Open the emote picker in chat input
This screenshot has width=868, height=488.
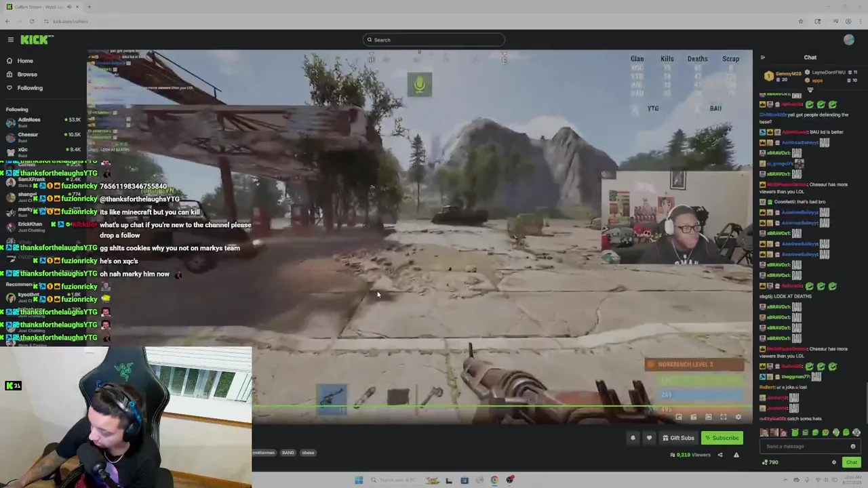click(x=853, y=446)
